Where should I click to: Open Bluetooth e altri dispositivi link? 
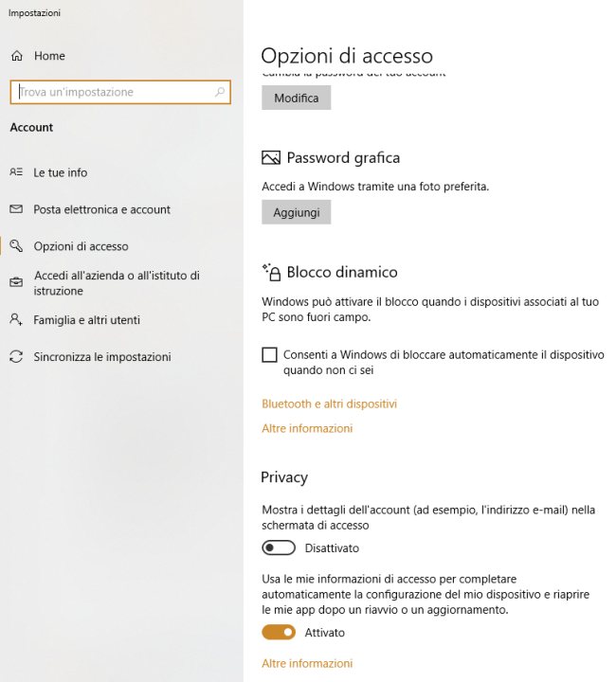click(329, 404)
